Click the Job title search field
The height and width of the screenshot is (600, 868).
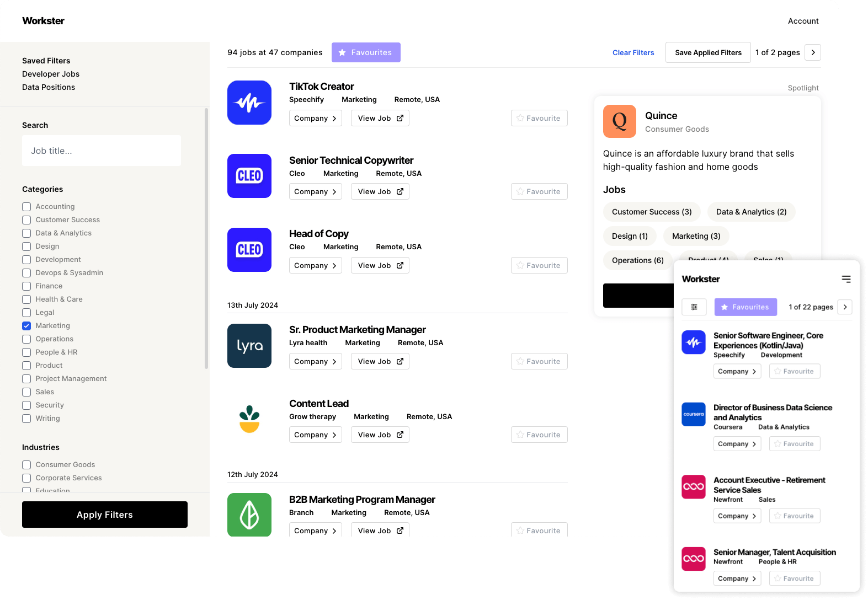point(102,151)
